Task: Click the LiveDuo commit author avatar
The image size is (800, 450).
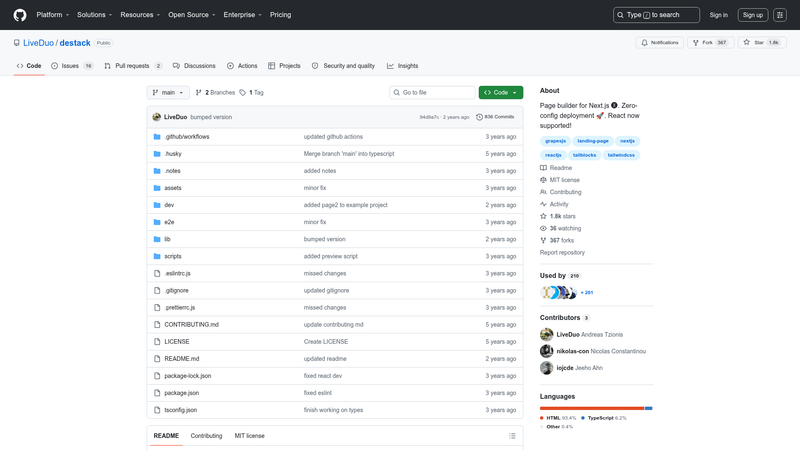Action: click(x=157, y=117)
